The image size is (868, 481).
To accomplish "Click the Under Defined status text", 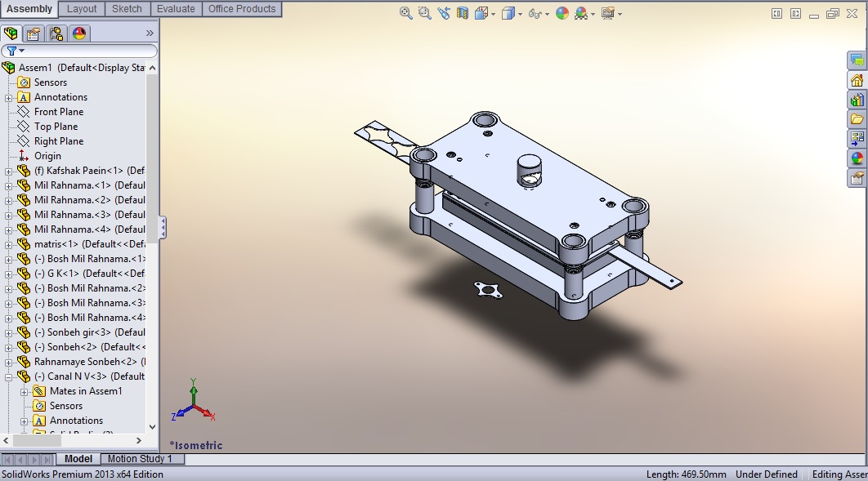I will pos(766,474).
